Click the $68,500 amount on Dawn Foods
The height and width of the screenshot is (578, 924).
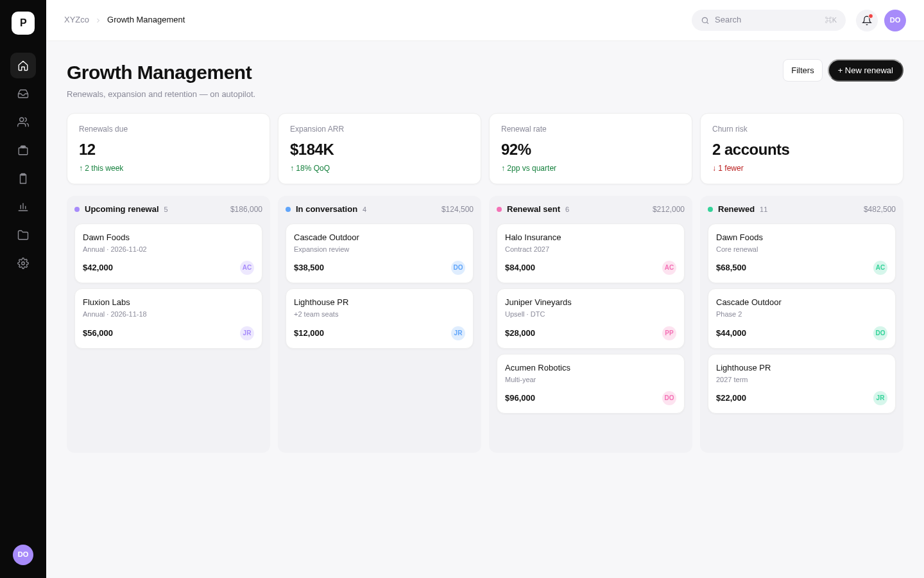tap(731, 268)
